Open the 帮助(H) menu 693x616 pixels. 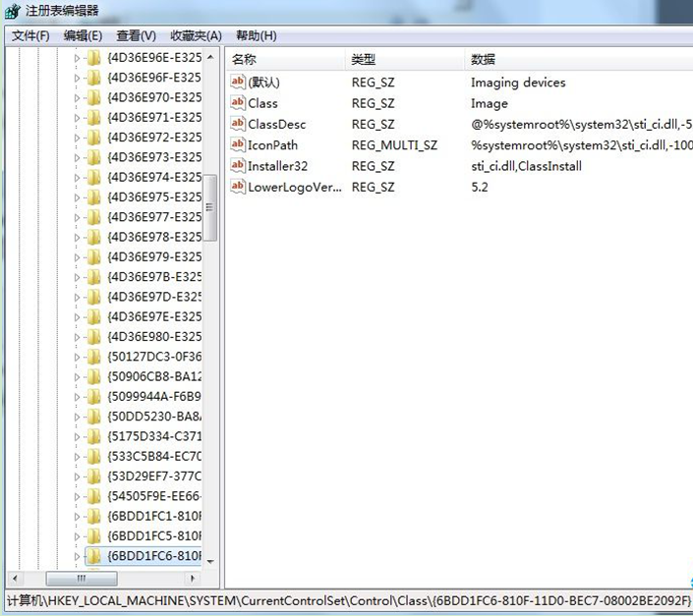point(256,35)
